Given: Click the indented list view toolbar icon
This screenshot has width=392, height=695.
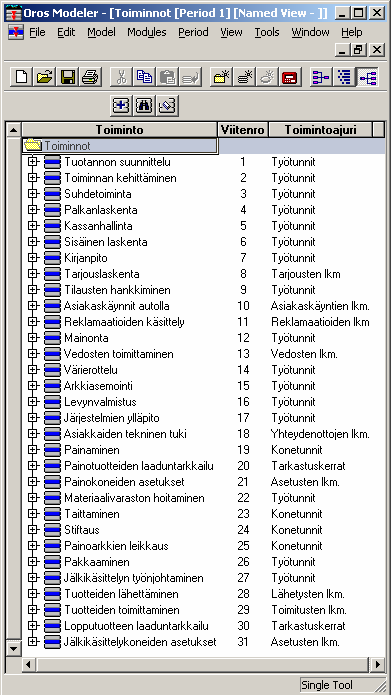Looking at the screenshot, I should 344,77.
